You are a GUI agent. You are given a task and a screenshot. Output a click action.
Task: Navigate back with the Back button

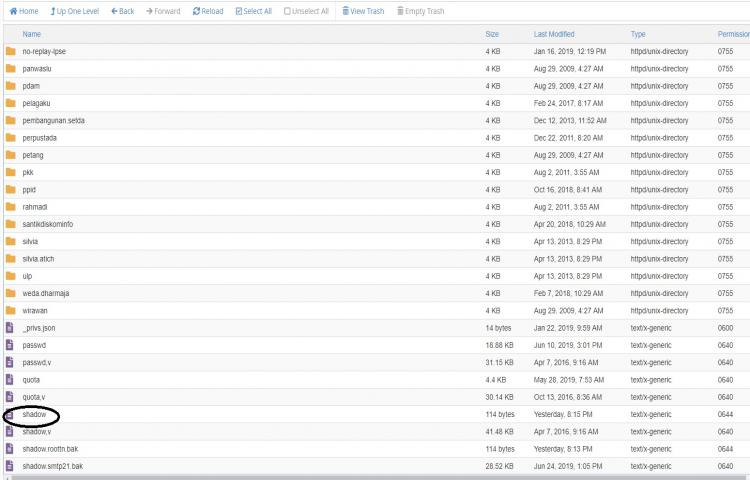tap(123, 11)
